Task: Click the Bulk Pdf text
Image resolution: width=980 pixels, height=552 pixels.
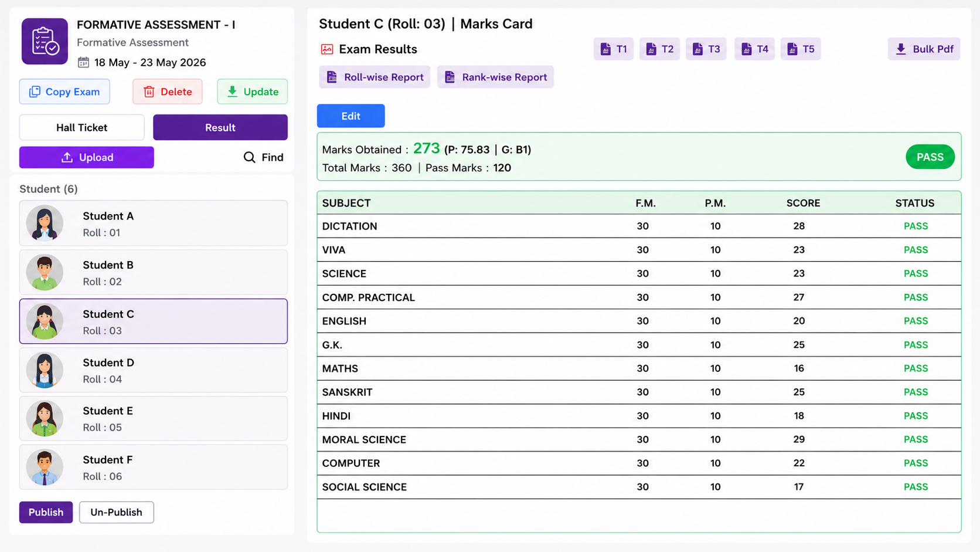Action: pyautogui.click(x=933, y=49)
